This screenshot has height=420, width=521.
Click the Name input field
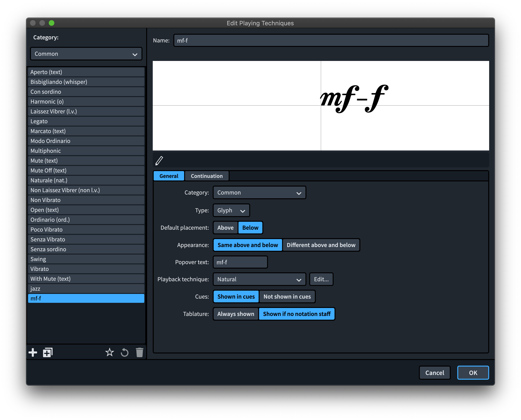click(331, 40)
